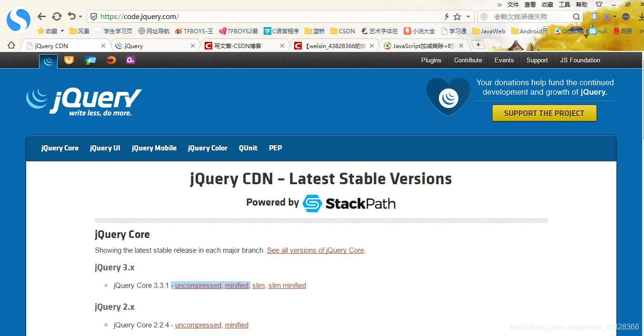This screenshot has width=644, height=336.
Task: Open jQuery 3.3.1 slim minified link
Action: click(287, 286)
